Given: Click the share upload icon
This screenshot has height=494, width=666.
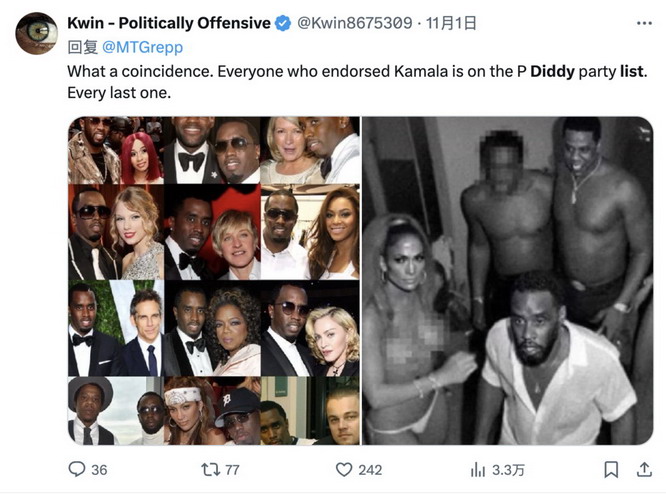Looking at the screenshot, I should (x=641, y=469).
